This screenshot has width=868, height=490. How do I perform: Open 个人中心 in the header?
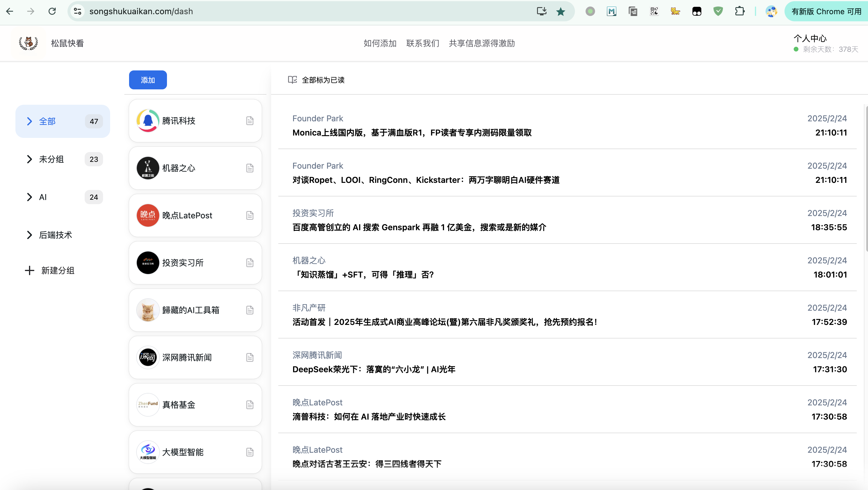click(x=810, y=38)
